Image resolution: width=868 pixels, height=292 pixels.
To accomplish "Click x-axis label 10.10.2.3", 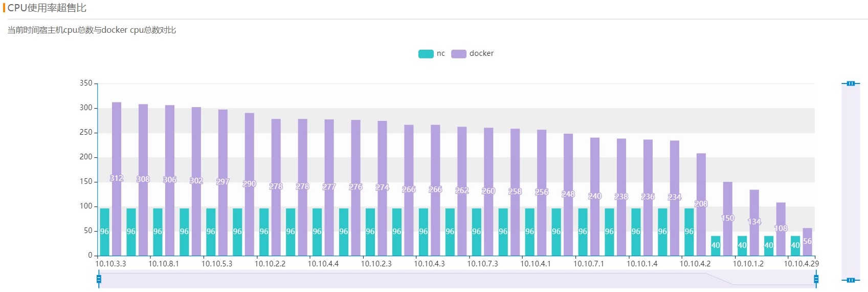I will pos(376,264).
